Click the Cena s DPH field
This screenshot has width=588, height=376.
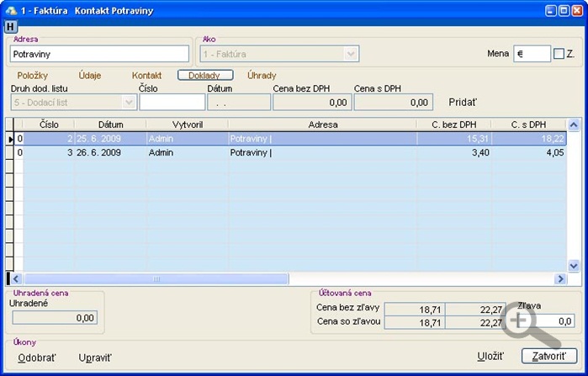394,103
